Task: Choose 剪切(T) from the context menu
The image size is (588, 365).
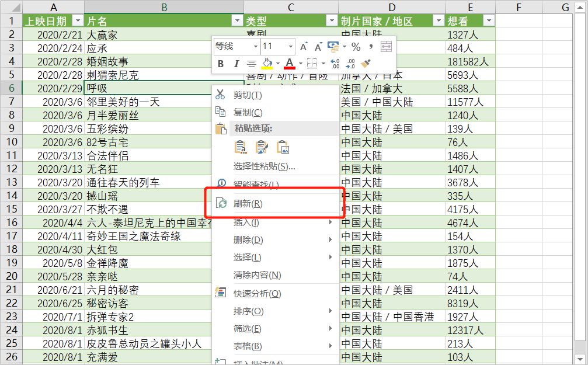Action: pos(274,95)
